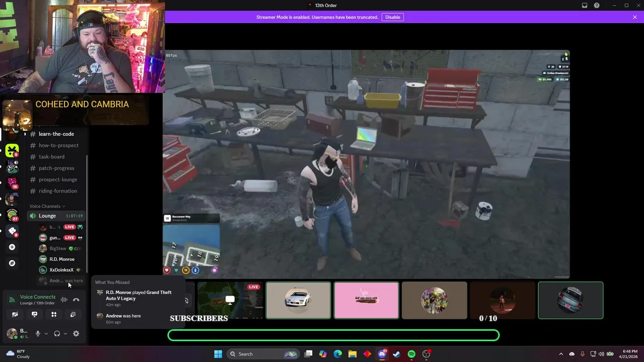
Task: Select R.D. Monroe in the Lounge
Action: click(x=61, y=259)
